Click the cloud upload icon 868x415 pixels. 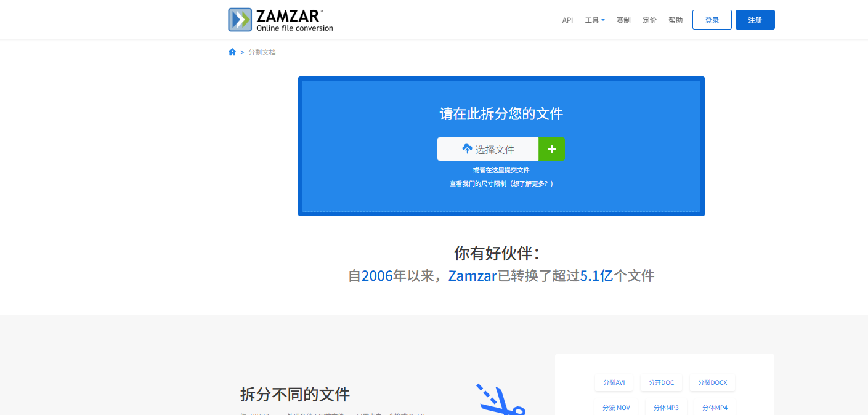point(467,149)
